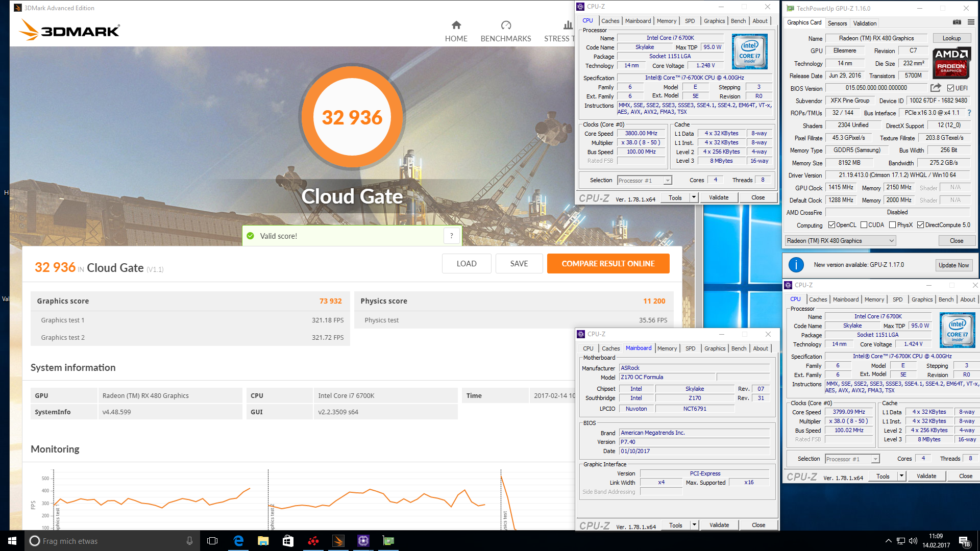Open Processor #1 selection dropdown in top CPU-Z
980x551 pixels.
pos(645,180)
